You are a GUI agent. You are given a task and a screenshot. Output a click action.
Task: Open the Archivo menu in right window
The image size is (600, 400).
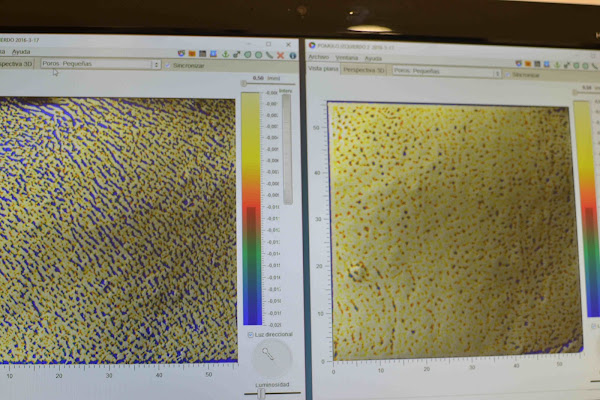point(319,57)
